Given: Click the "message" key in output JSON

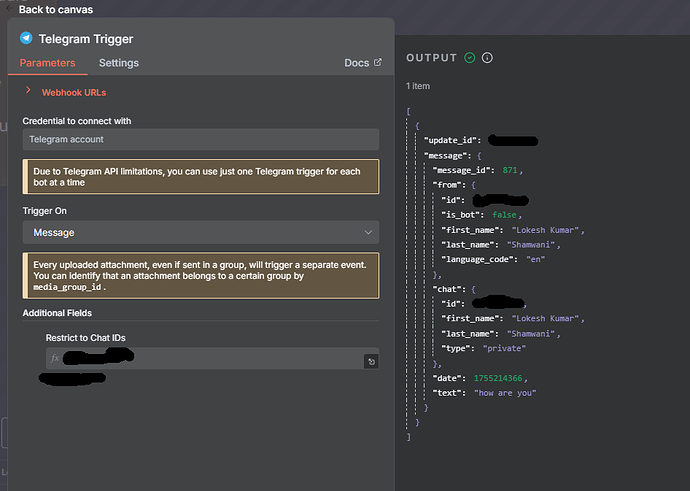Looking at the screenshot, I should click(x=445, y=156).
